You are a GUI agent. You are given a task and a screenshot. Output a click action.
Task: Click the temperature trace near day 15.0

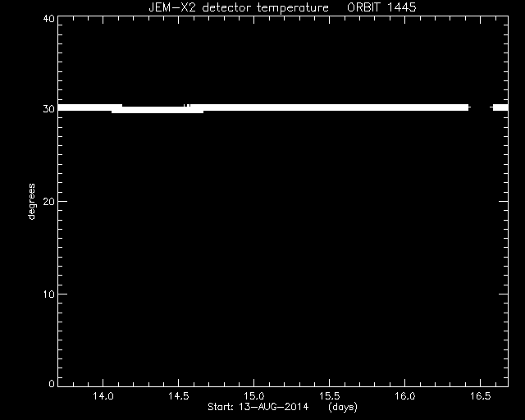pyautogui.click(x=253, y=107)
